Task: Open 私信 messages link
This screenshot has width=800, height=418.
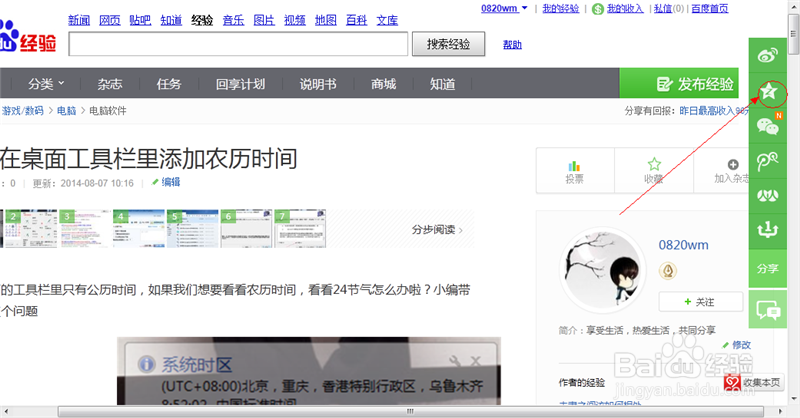Action: pos(663,8)
